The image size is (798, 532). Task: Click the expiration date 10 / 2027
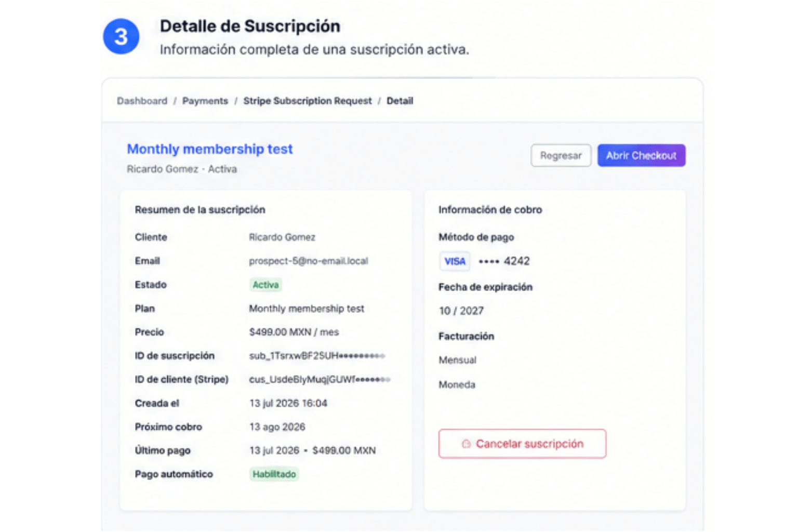click(461, 311)
